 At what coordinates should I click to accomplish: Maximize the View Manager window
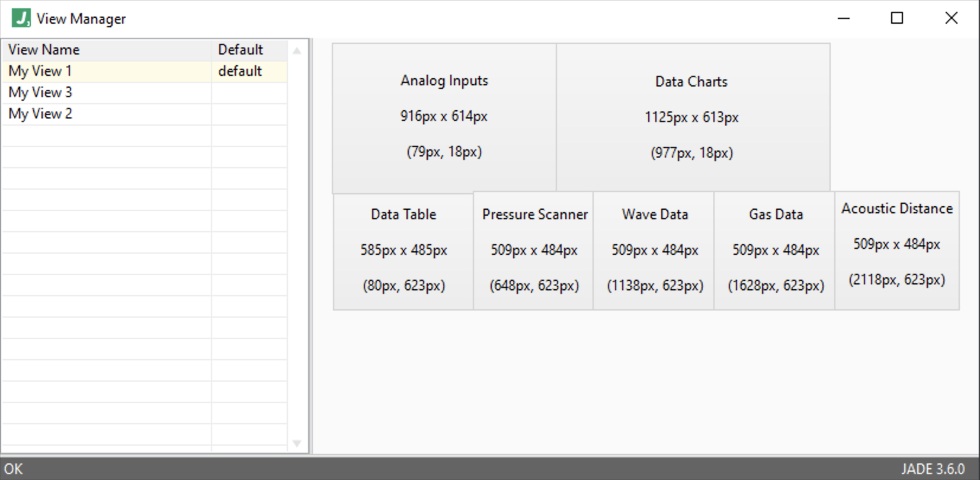click(x=897, y=18)
